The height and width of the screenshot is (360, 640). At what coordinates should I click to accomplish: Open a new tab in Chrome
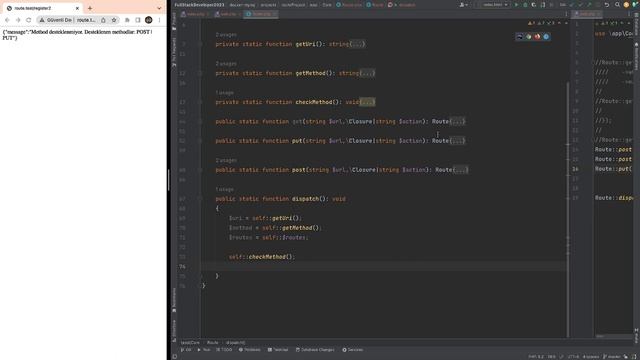tap(90, 8)
